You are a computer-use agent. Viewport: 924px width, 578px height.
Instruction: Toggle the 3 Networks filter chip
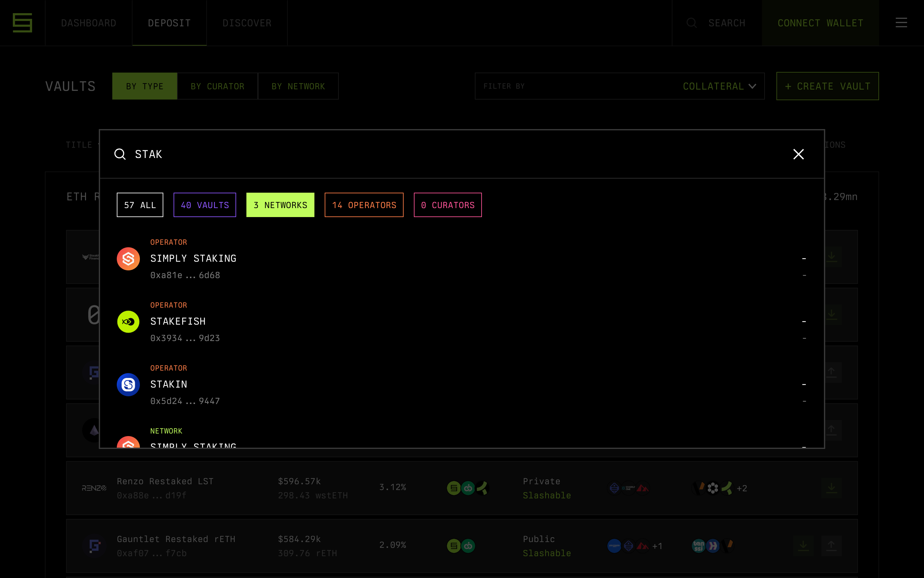[x=280, y=205]
